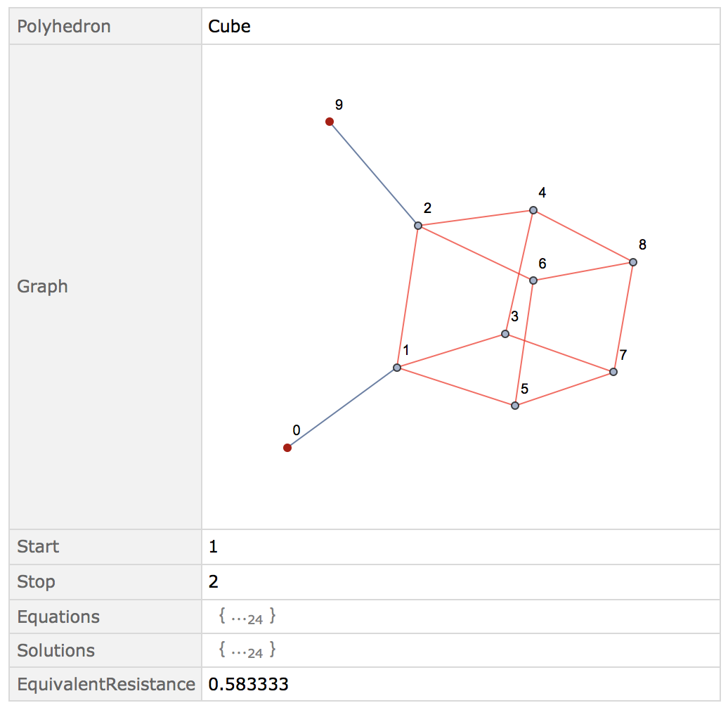The width and height of the screenshot is (728, 710).
Task: Click red vertex labeled 9
Action: 330,122
